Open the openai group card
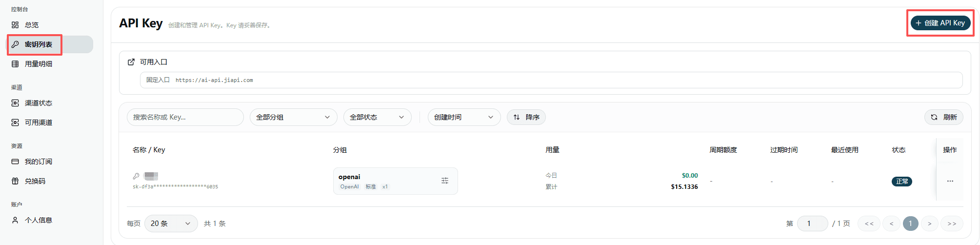This screenshot has width=980, height=245. point(396,181)
